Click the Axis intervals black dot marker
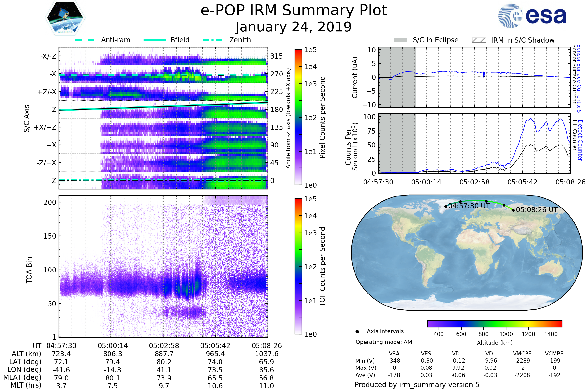588x392 pixels. click(x=357, y=331)
